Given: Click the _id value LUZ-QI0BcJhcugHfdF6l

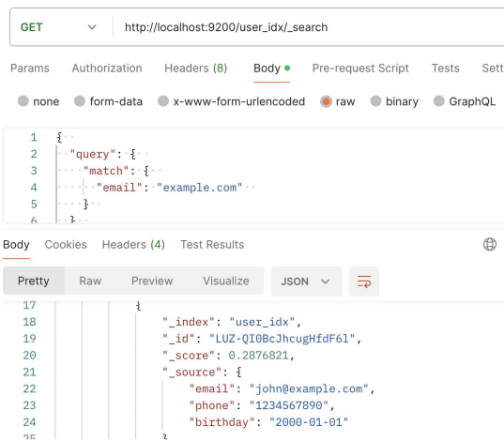Looking at the screenshot, I should (x=282, y=339).
